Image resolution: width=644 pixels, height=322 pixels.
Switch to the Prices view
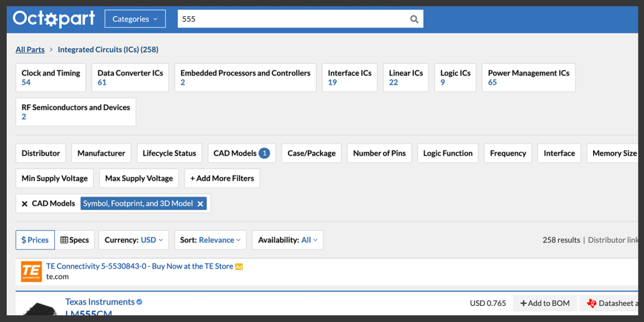35,239
